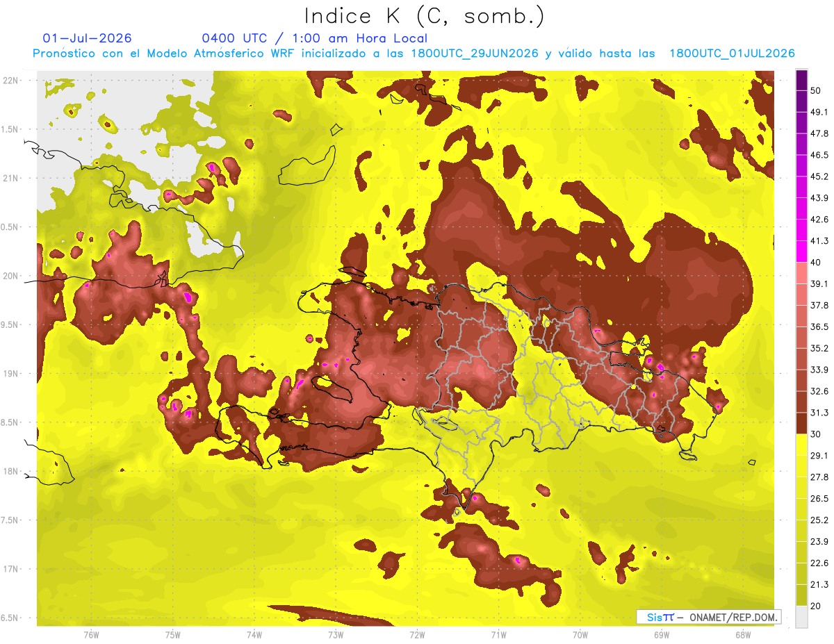Pick the dark purple colorbar band above 50
The width and height of the screenshot is (834, 644).
pos(801,80)
